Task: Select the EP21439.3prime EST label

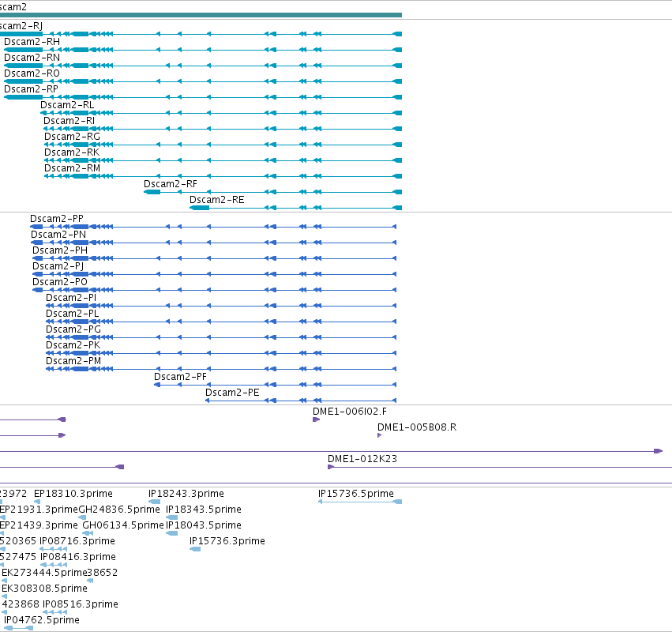Action: pos(39,525)
